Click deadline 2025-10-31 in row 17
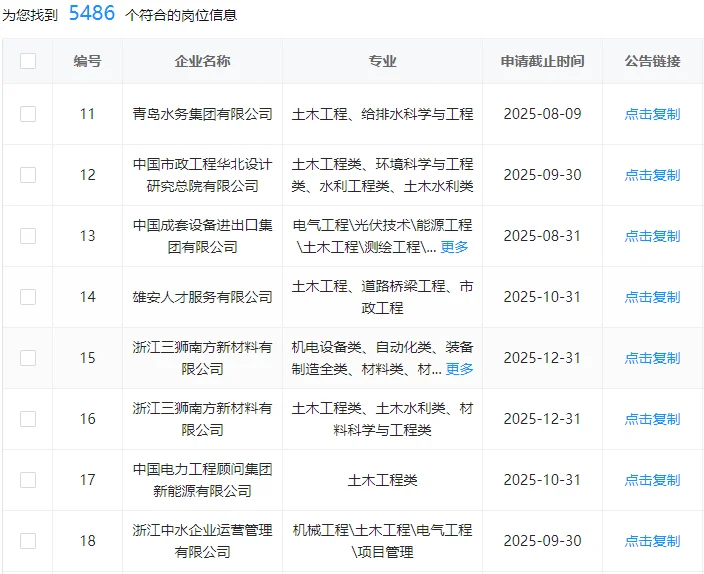Screen dimensions: 704x574 pyautogui.click(x=542, y=481)
